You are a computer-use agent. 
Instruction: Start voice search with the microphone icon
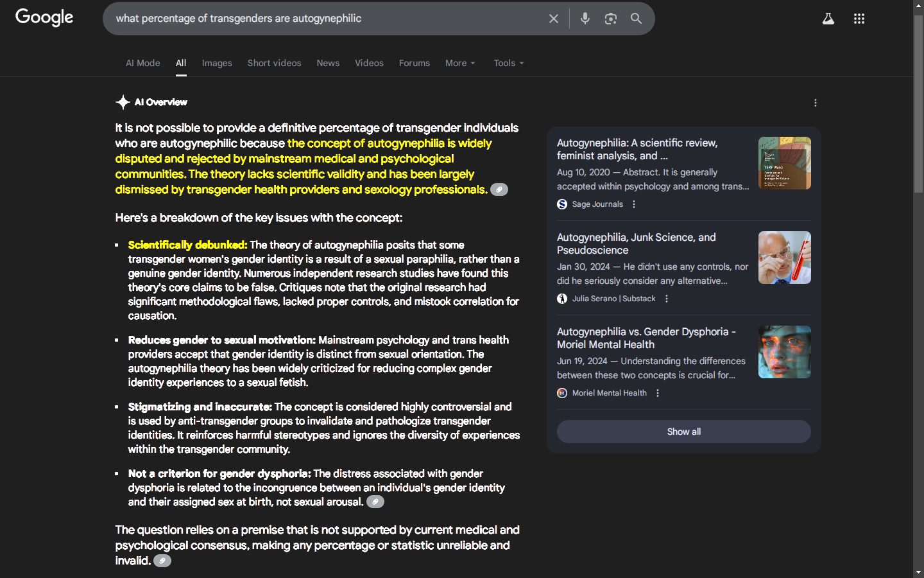pos(585,19)
